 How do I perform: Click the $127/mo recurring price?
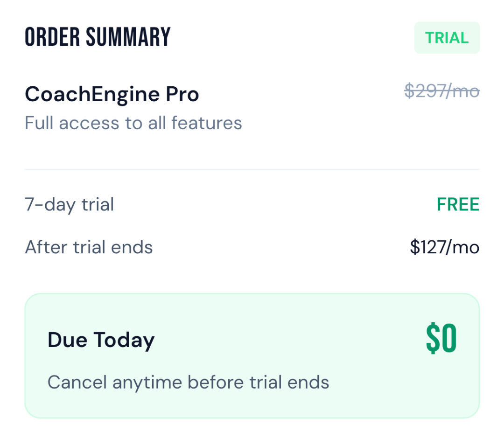click(x=444, y=247)
